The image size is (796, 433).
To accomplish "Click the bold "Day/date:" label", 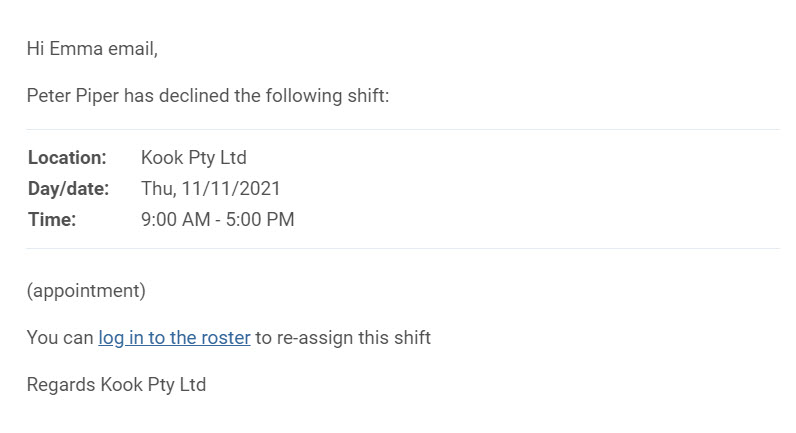I will [69, 189].
